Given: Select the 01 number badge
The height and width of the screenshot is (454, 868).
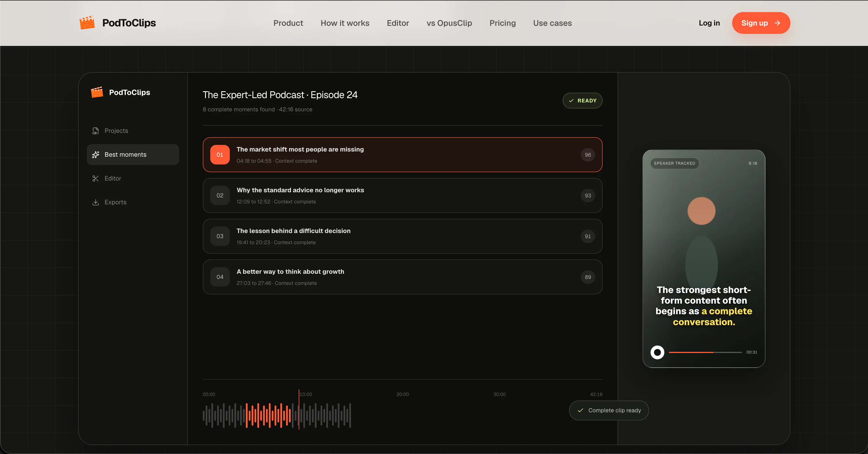Looking at the screenshot, I should pos(220,154).
